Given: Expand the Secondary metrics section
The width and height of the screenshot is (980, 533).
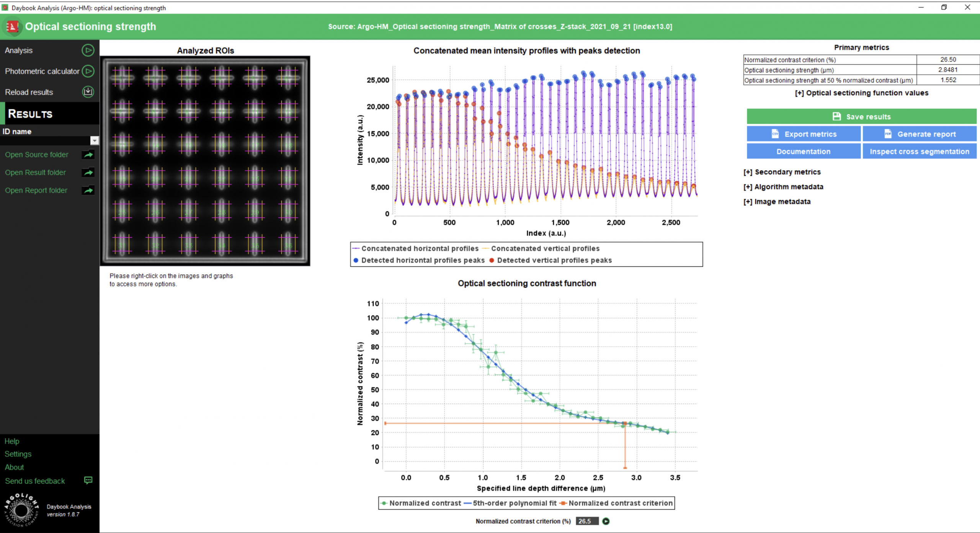Looking at the screenshot, I should coord(782,172).
